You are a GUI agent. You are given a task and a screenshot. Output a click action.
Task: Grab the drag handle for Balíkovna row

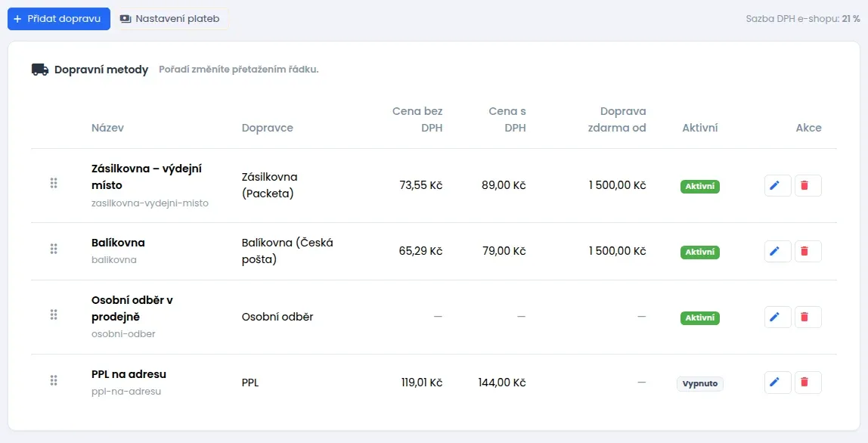pos(54,249)
